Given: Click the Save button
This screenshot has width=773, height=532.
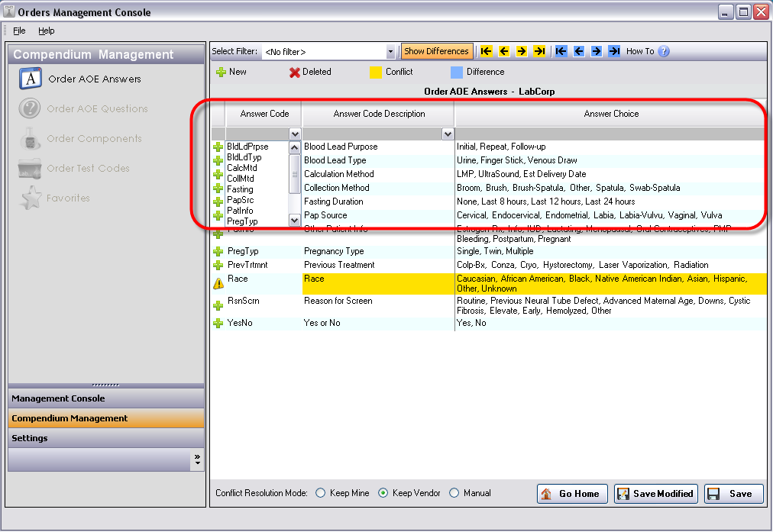Looking at the screenshot, I should [734, 494].
